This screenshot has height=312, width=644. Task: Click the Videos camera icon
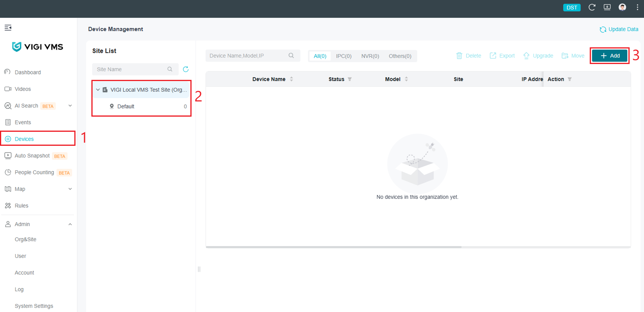point(8,89)
